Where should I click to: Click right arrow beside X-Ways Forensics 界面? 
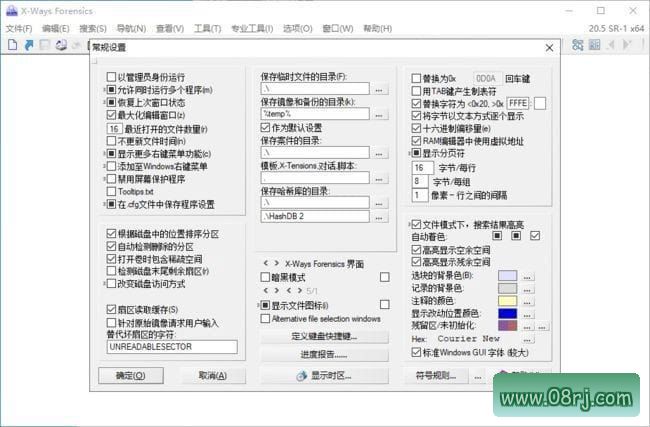[x=276, y=263]
